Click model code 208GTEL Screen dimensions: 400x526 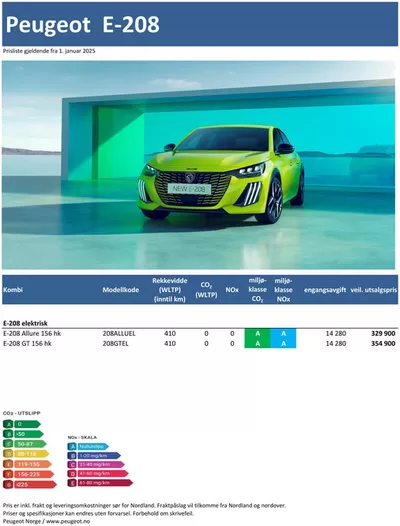click(x=115, y=344)
